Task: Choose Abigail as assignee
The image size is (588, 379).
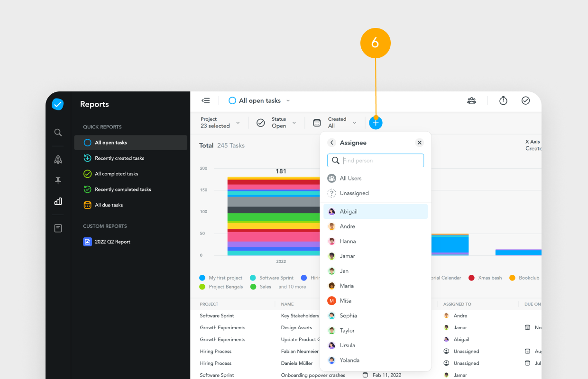Action: click(376, 211)
